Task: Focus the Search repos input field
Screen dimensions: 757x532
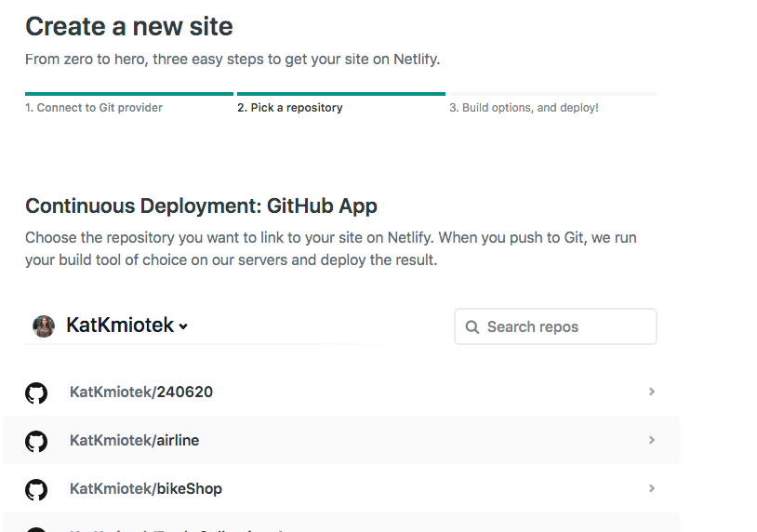Action: point(555,326)
